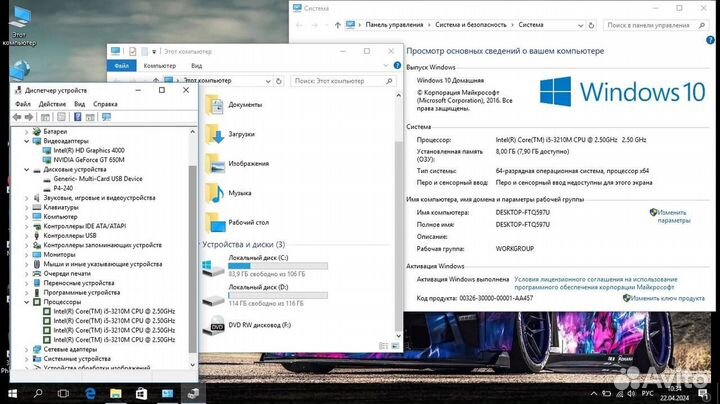Click the Help icon in Device Manager toolbar
This screenshot has height=404, width=720.
pos(78,117)
